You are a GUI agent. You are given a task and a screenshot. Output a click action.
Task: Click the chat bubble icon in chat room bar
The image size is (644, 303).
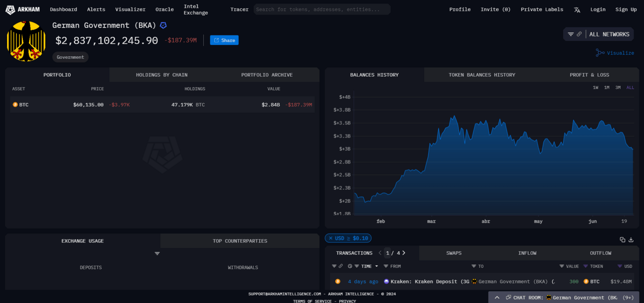508,298
